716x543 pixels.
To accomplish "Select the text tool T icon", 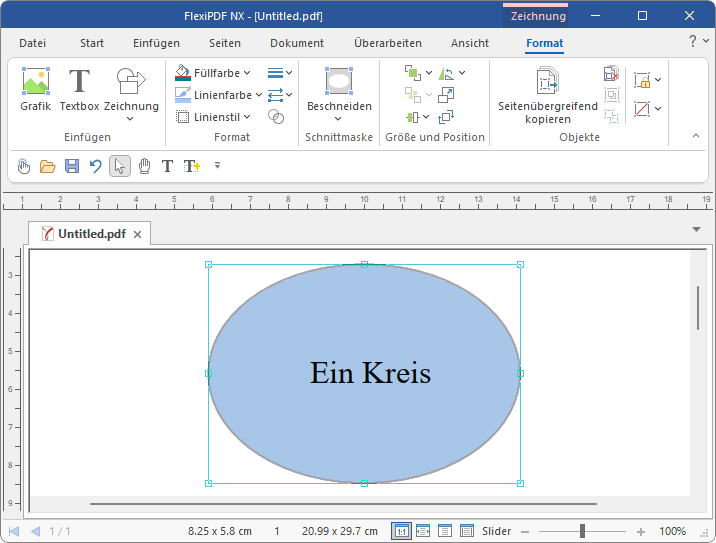I will point(167,166).
